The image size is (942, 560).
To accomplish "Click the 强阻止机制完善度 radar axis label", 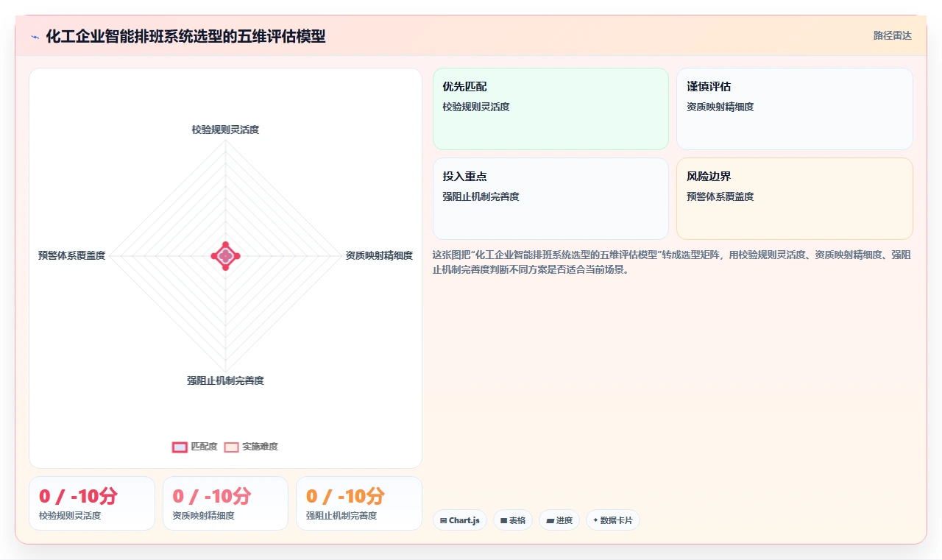I will coord(225,380).
